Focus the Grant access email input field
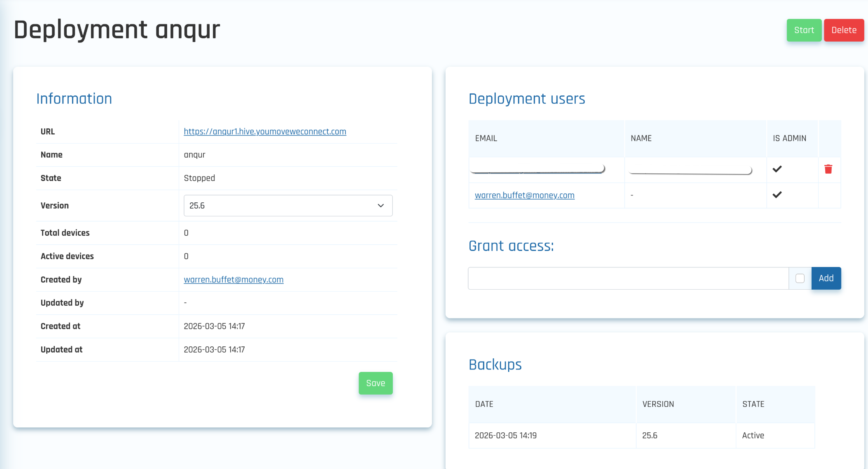Viewport: 868px width, 469px height. tap(628, 278)
